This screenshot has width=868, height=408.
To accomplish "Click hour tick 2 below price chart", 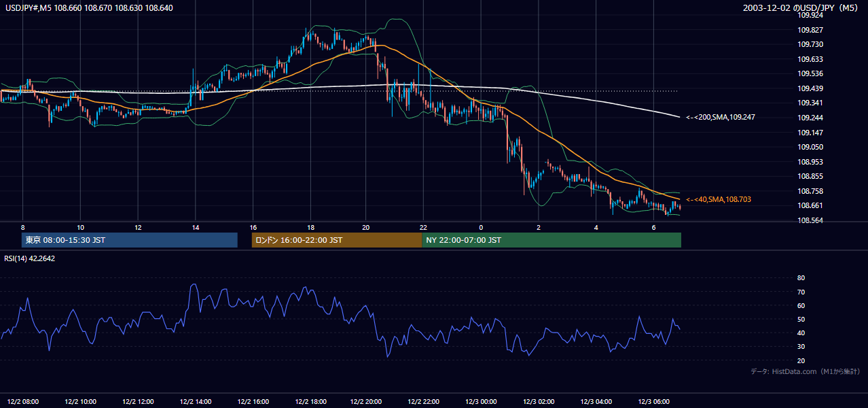I will pyautogui.click(x=538, y=227).
